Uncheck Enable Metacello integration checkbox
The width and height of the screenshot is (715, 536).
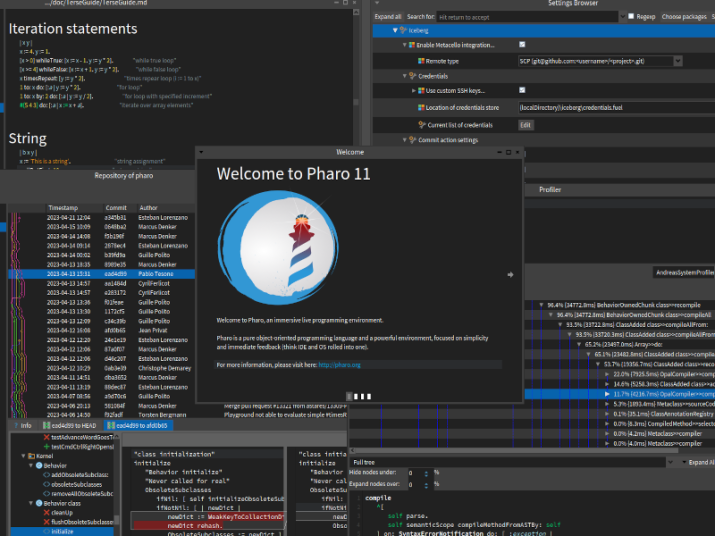(x=522, y=45)
